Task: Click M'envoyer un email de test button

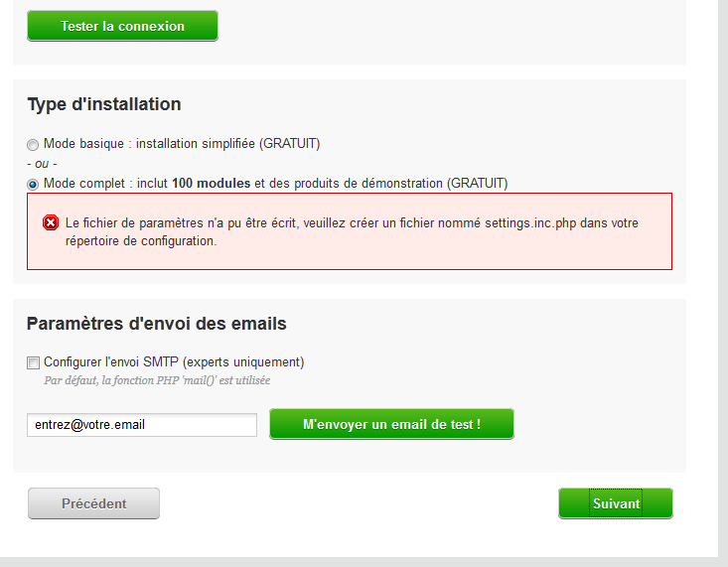Action: [391, 424]
